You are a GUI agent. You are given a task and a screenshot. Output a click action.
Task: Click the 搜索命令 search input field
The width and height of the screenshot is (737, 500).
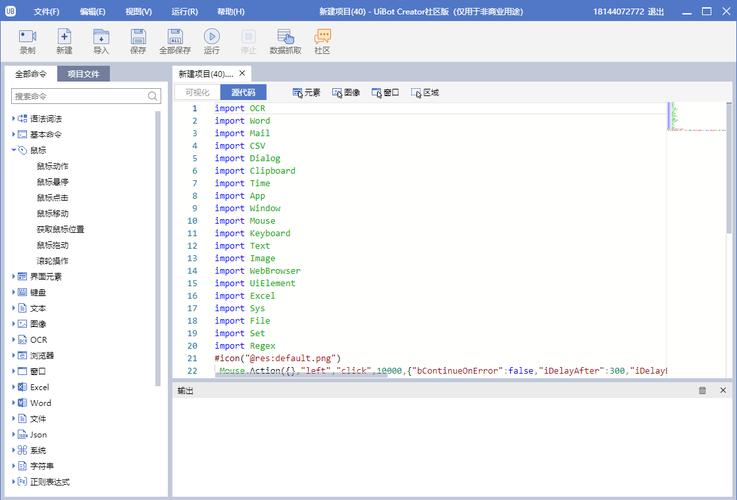[79, 96]
